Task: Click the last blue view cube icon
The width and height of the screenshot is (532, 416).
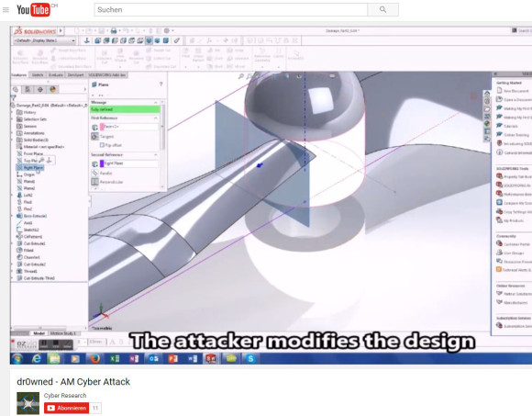Action: pyautogui.click(x=166, y=40)
